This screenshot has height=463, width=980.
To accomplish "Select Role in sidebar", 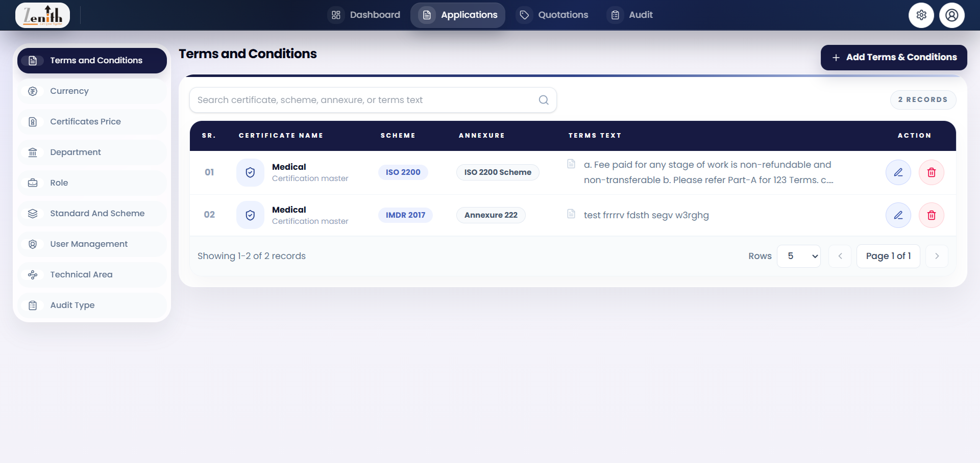I will tap(92, 183).
